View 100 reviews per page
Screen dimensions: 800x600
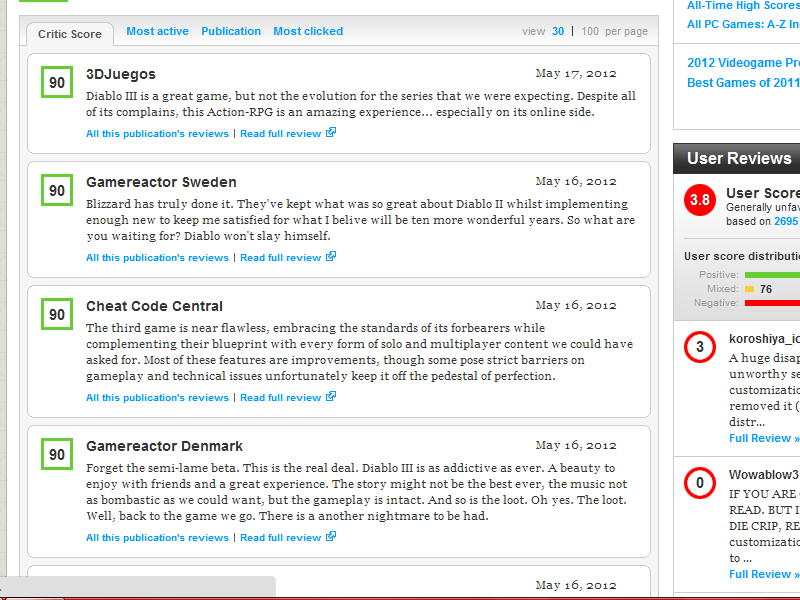pos(590,32)
